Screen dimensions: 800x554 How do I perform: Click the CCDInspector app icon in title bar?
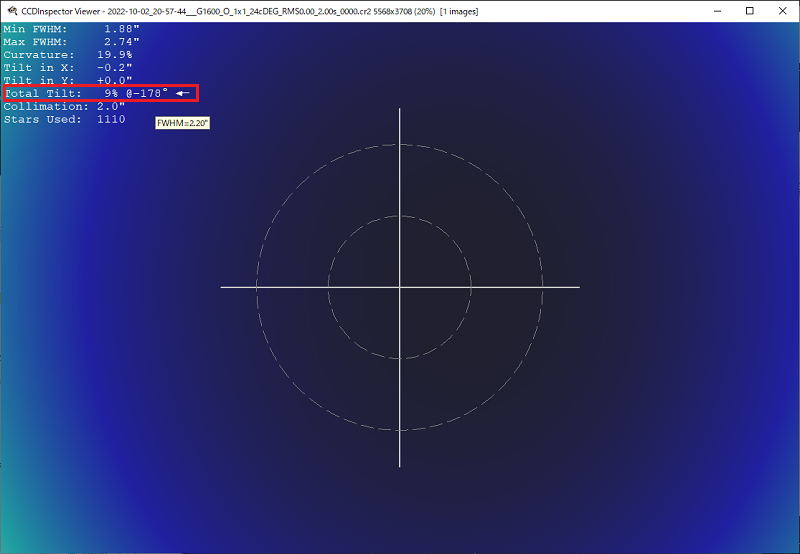pyautogui.click(x=12, y=11)
